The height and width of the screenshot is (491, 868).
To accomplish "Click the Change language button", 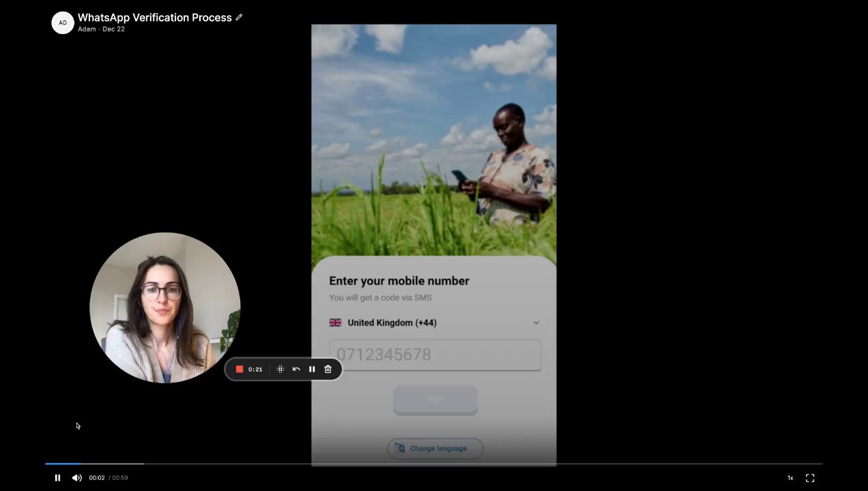I will click(x=435, y=448).
